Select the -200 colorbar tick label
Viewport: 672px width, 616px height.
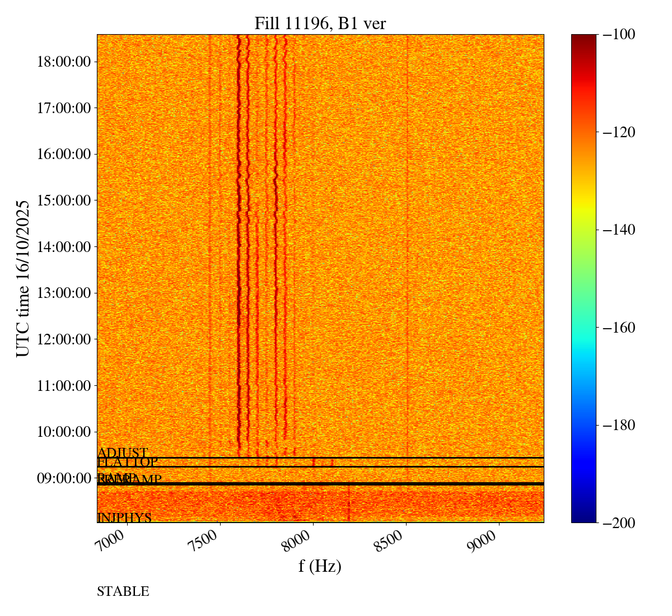(x=619, y=522)
